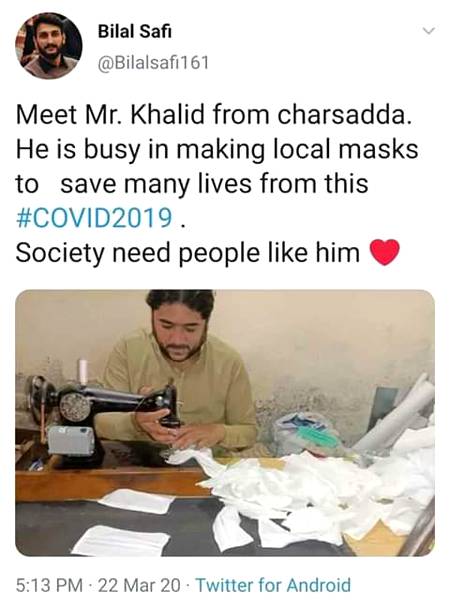Screen dimensions: 450x607
Task: Click the line 'save many lives from this'
Action: (x=214, y=184)
